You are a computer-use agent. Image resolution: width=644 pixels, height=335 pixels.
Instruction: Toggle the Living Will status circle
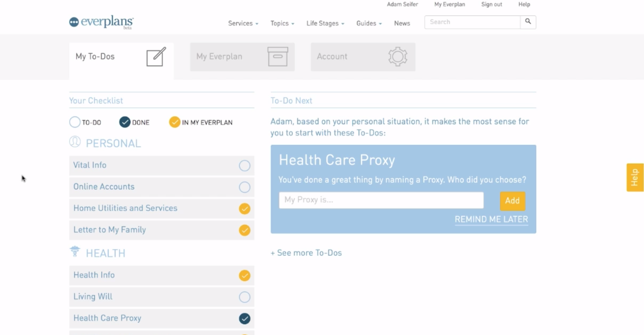tap(245, 297)
